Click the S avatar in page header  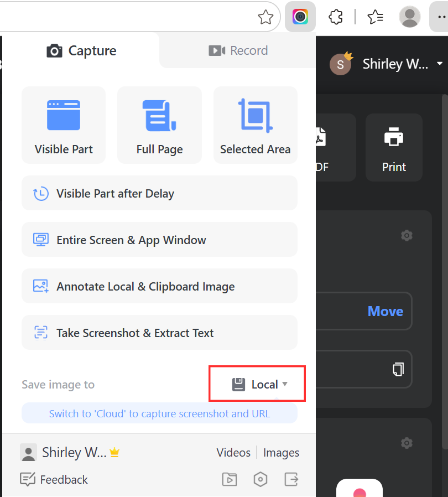(x=341, y=64)
